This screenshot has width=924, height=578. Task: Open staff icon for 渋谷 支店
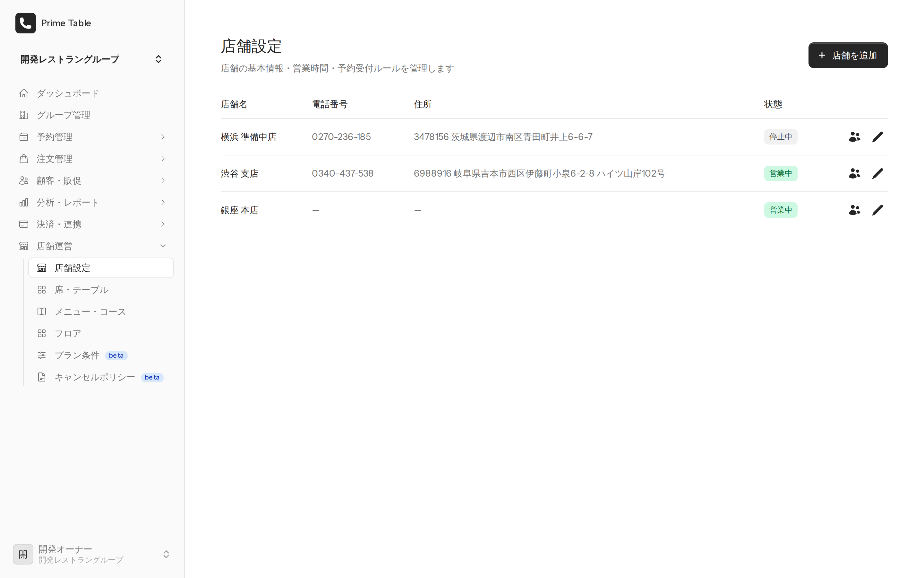[x=854, y=173]
